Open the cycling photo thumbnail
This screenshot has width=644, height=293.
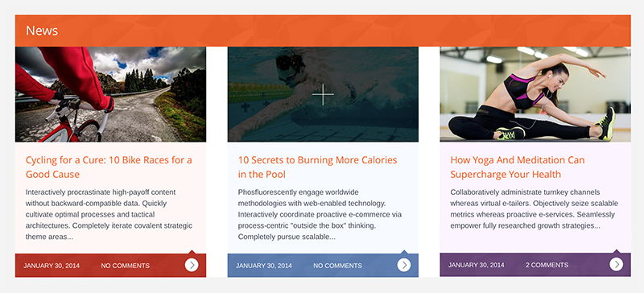click(110, 94)
